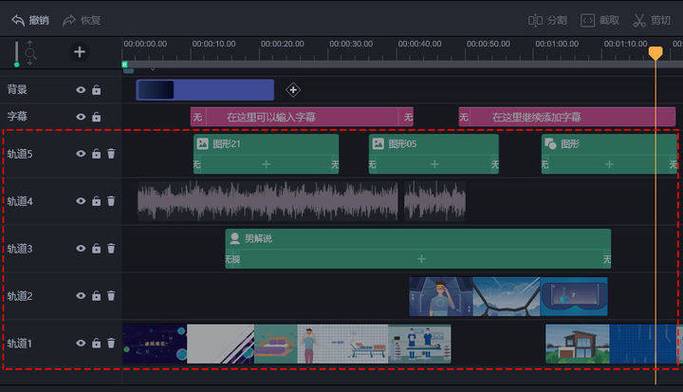
Task: Click the timeline zoom slider handle
Action: click(x=17, y=64)
